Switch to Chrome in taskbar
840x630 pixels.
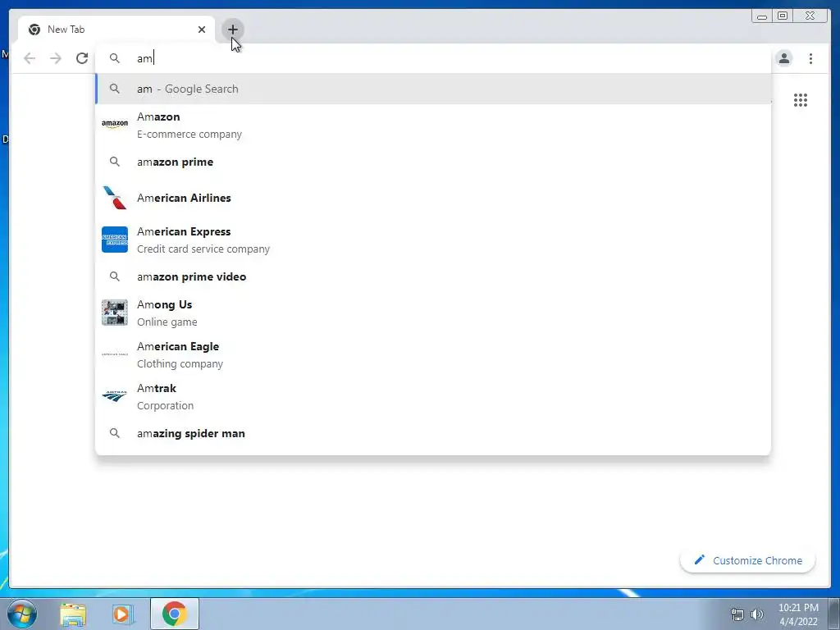[x=174, y=614]
